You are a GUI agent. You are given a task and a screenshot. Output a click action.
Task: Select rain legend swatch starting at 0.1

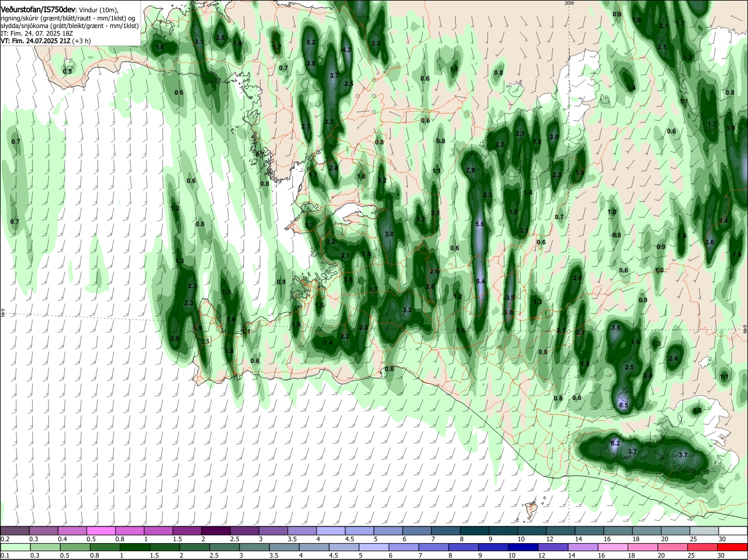click(15, 547)
